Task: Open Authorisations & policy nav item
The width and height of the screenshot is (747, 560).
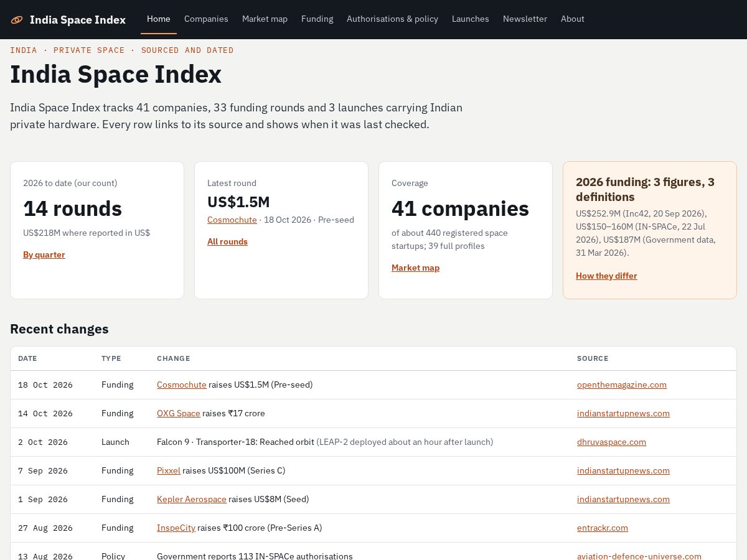Action: pyautogui.click(x=392, y=19)
